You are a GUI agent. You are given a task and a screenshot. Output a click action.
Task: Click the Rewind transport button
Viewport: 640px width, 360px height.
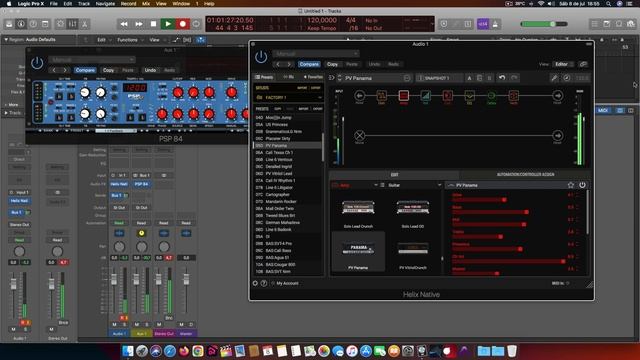(x=124, y=24)
